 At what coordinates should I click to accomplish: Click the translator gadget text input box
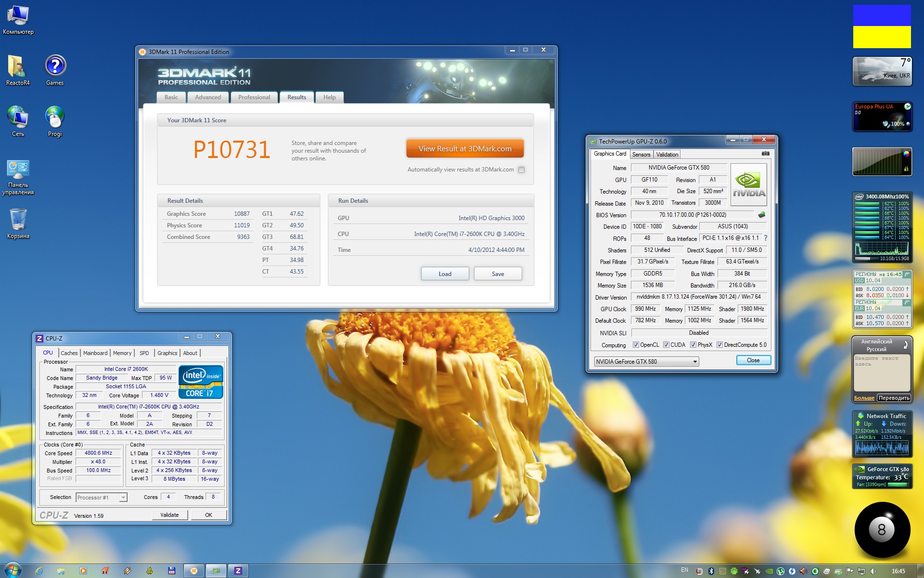[x=882, y=373]
